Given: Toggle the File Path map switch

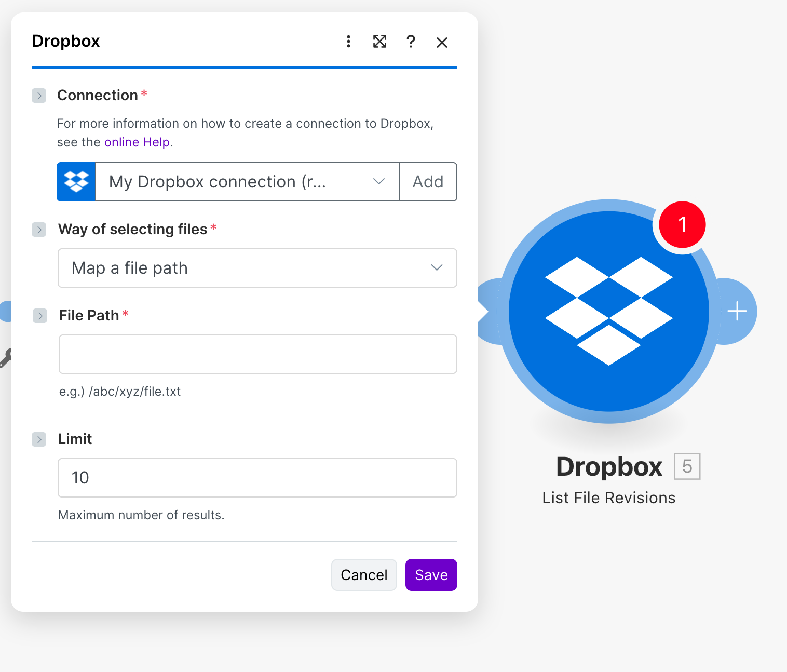Looking at the screenshot, I should tap(40, 316).
